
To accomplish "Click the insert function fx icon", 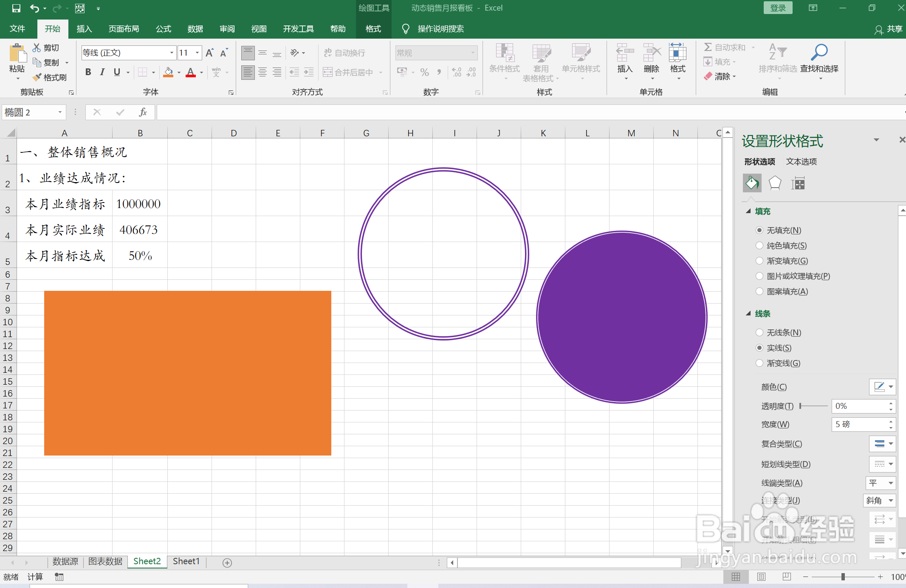I will tap(143, 112).
